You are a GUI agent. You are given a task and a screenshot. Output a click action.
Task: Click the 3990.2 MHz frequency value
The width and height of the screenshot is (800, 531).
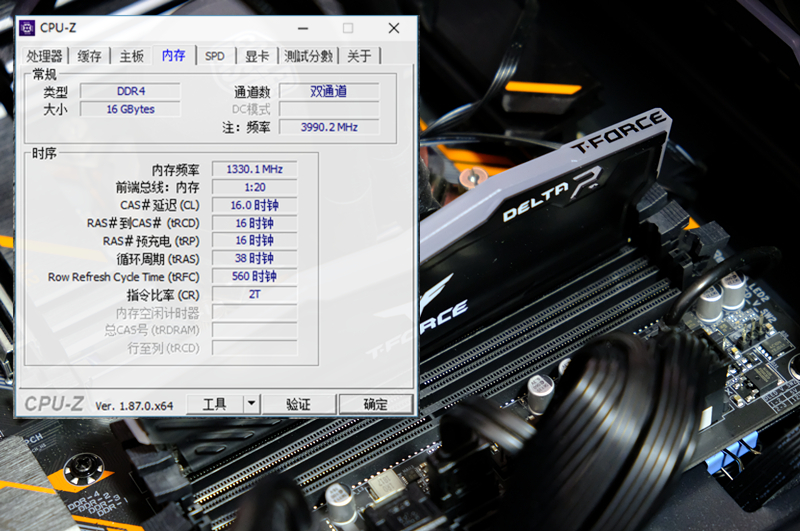[x=329, y=127]
